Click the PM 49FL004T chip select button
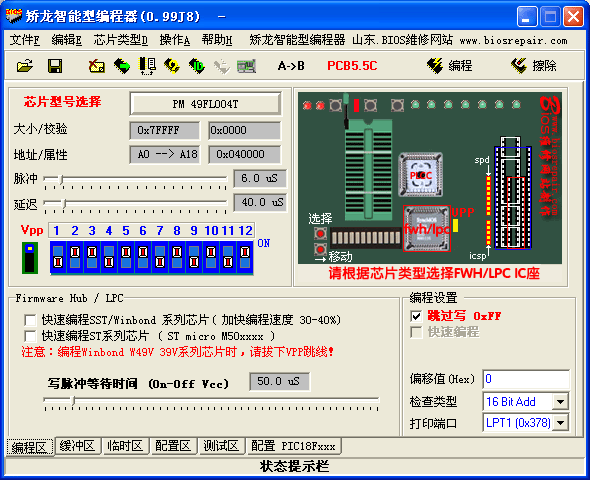 (205, 104)
